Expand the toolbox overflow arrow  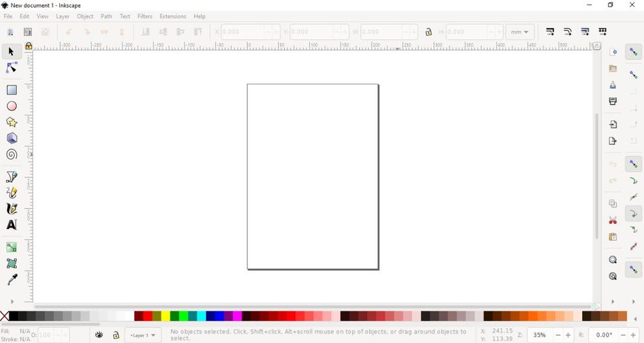[x=11, y=301]
